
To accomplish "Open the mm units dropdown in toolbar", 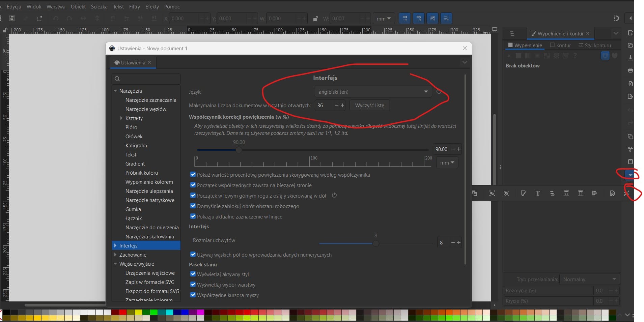I will click(x=384, y=19).
